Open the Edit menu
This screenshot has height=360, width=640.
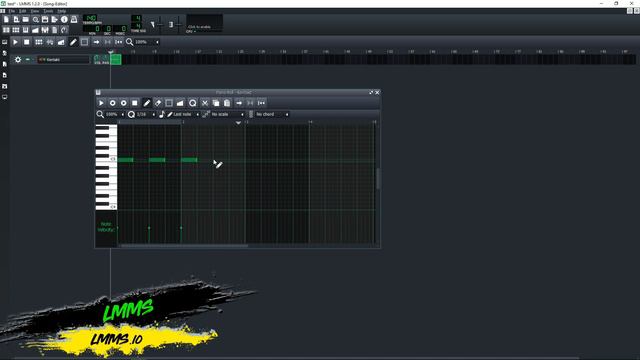pyautogui.click(x=23, y=11)
